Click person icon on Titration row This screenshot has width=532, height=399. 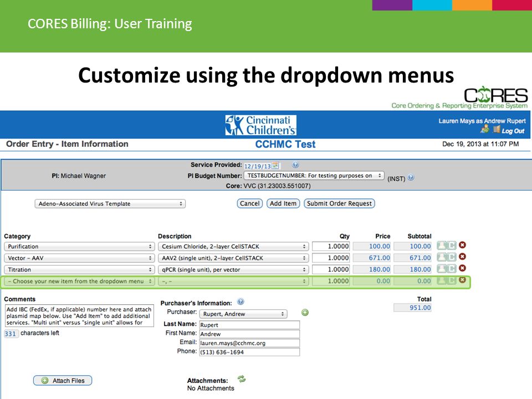[x=442, y=268]
